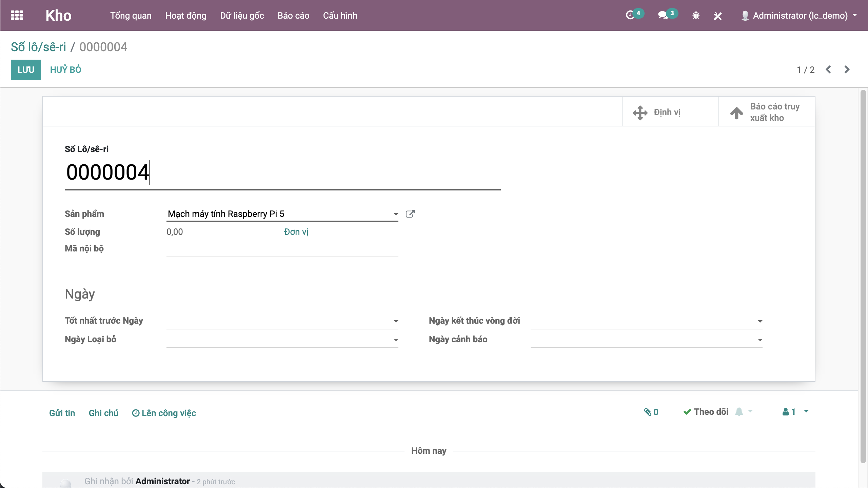Click the tools wrench icon in navbar
This screenshot has width=868, height=488.
point(717,16)
